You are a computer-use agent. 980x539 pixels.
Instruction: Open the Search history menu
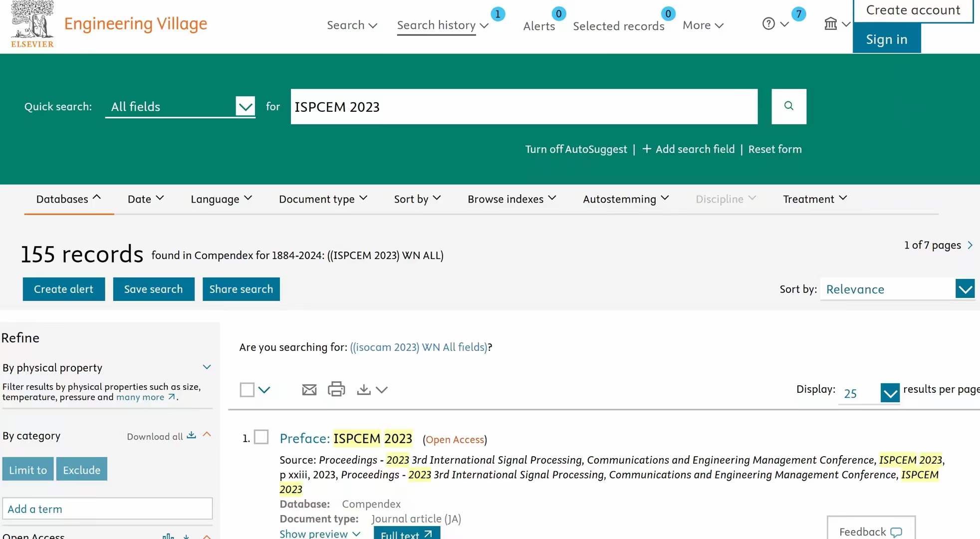[443, 25]
